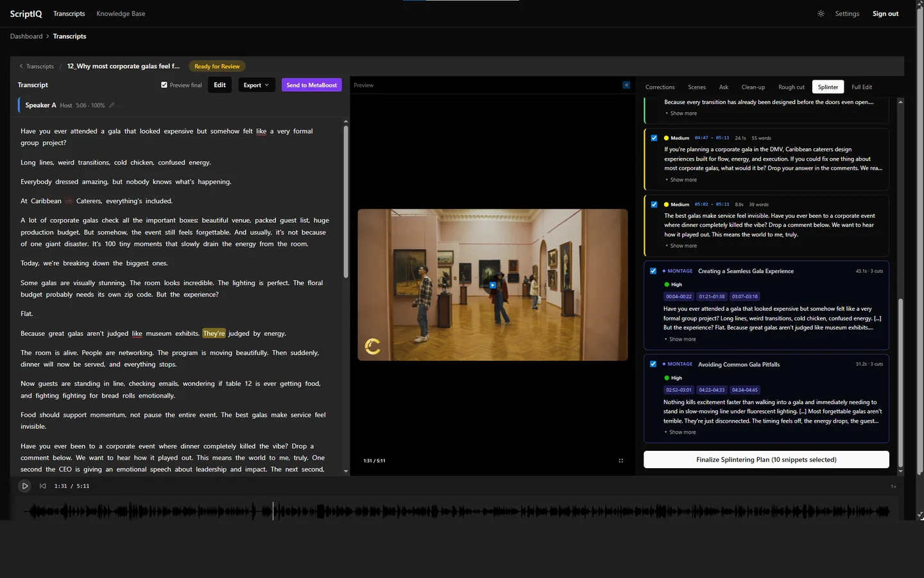Click the playback speed 1x indicator
This screenshot has width=924, height=578.
pyautogui.click(x=893, y=486)
